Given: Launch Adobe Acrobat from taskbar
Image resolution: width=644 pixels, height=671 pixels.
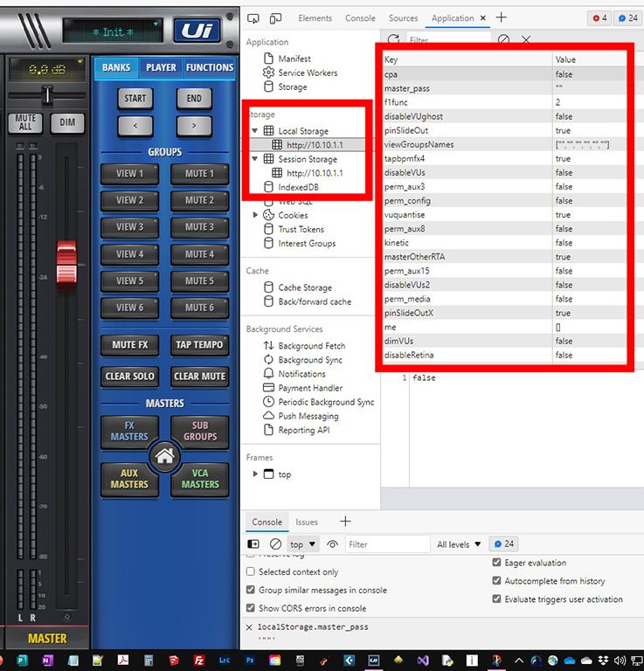Looking at the screenshot, I should tap(123, 661).
